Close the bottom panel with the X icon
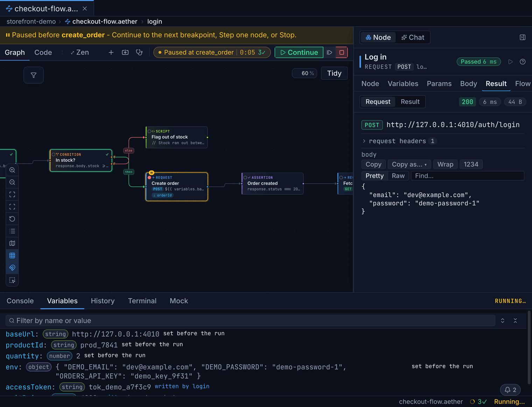 [x=515, y=321]
